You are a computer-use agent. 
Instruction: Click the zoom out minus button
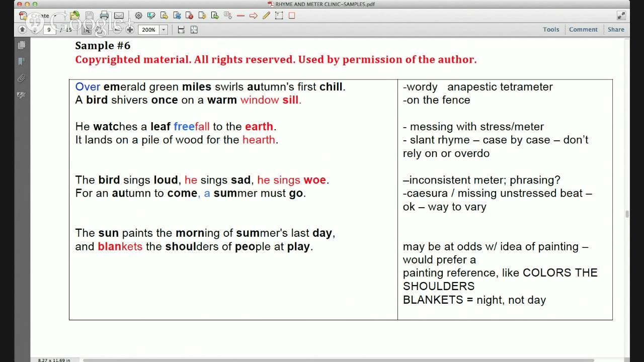117,30
